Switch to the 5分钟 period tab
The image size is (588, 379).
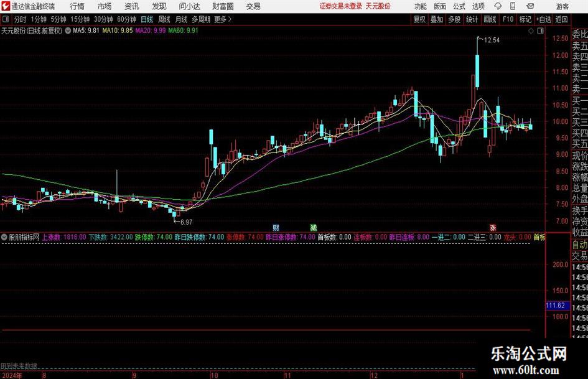58,19
